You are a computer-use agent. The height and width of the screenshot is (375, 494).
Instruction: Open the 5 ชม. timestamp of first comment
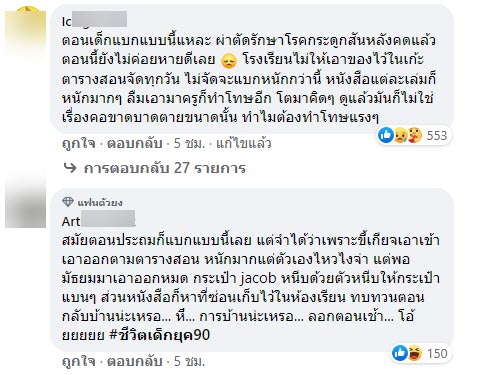pos(189,144)
